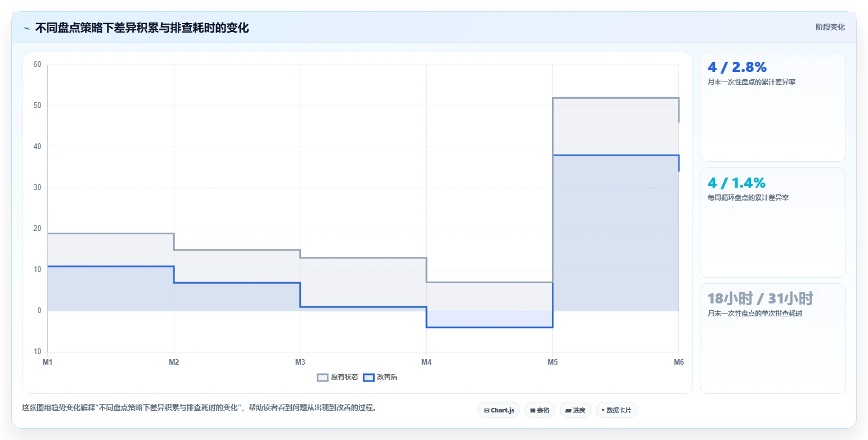Click the blue line's negative step below zero
This screenshot has width=868, height=440.
click(489, 327)
